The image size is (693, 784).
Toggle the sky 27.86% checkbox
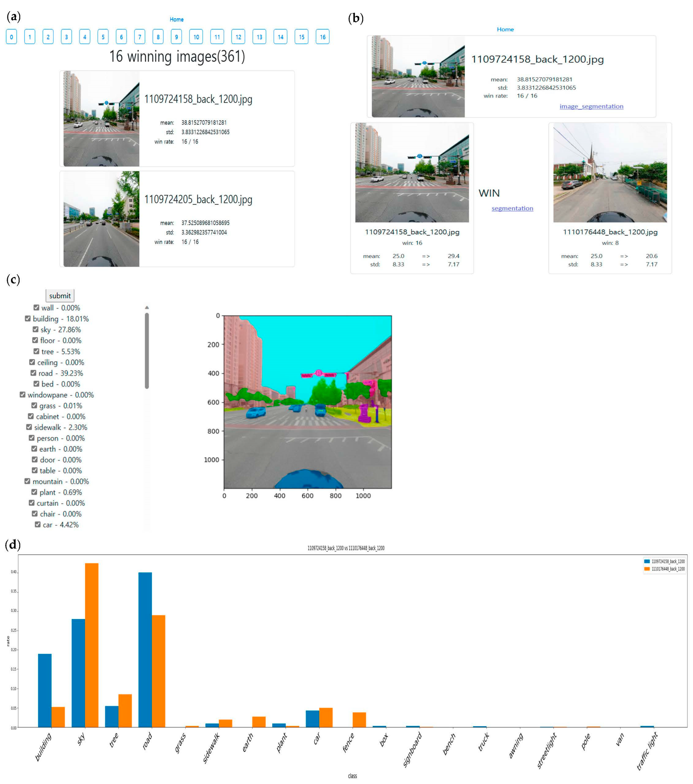click(35, 329)
